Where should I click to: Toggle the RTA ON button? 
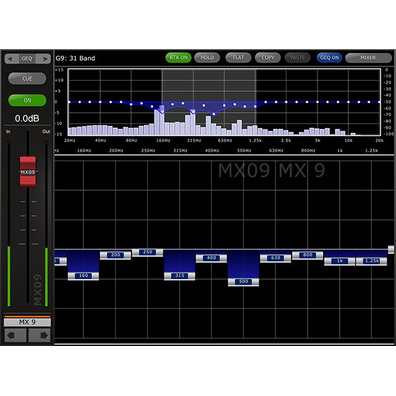point(179,58)
